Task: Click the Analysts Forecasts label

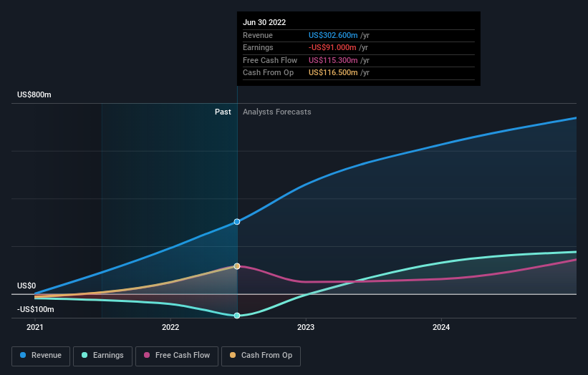Action: (x=276, y=112)
